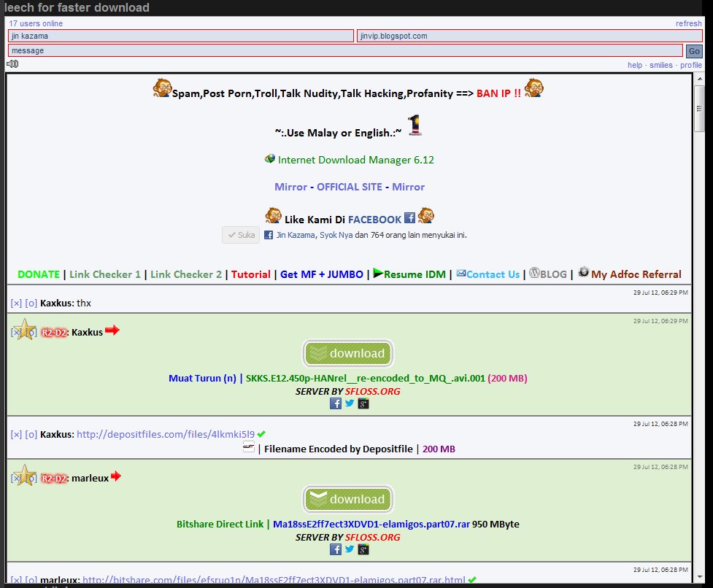This screenshot has height=588, width=713.
Task: Click the first Mirror link
Action: pyautogui.click(x=290, y=187)
